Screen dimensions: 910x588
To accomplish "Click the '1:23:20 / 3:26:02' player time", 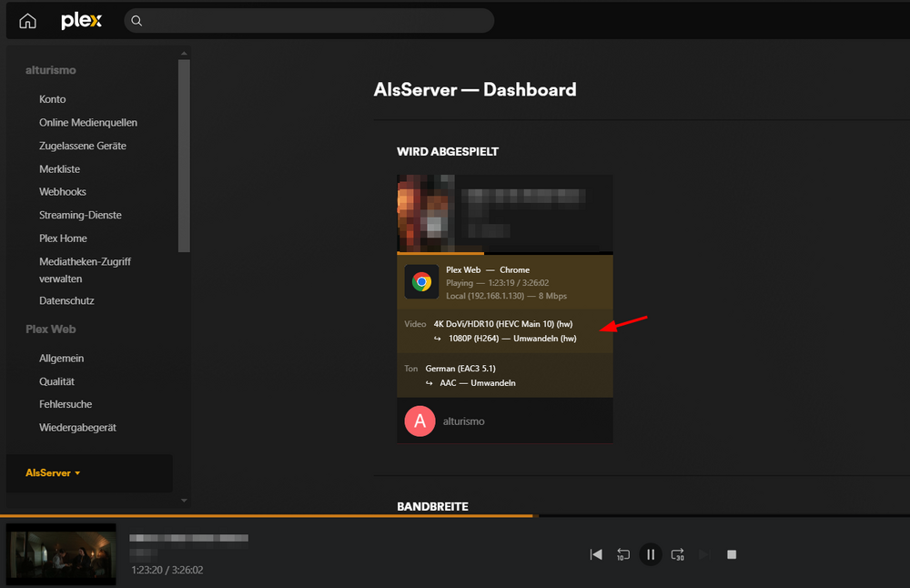I will coord(167,570).
